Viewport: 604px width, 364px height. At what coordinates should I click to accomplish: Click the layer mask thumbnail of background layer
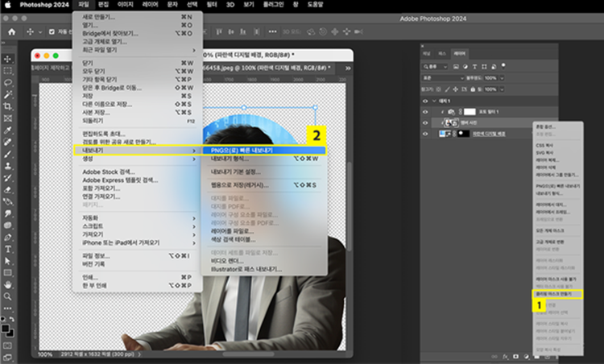(x=463, y=134)
